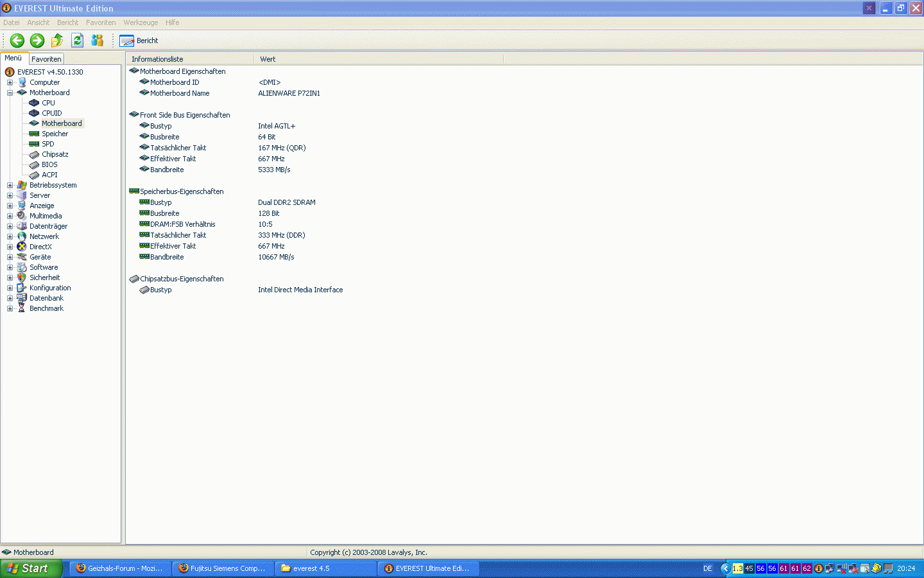
Task: Click Intel Direct Media Interface value
Action: [300, 290]
